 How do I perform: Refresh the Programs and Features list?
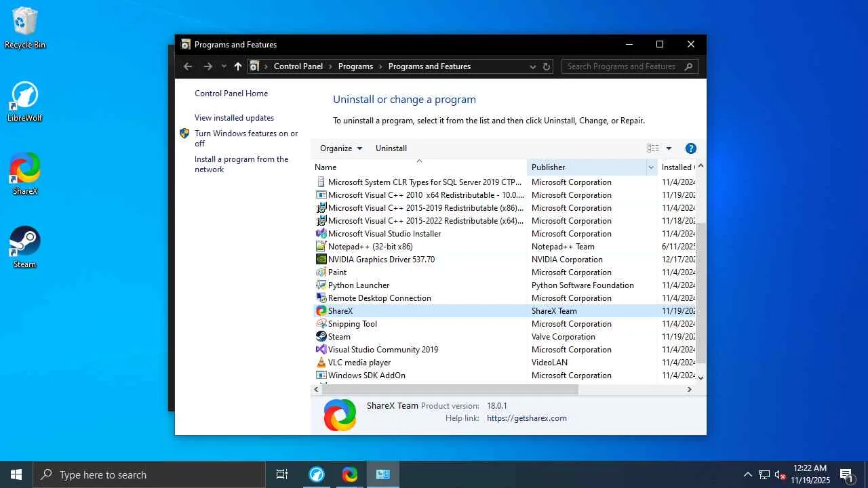(x=547, y=66)
